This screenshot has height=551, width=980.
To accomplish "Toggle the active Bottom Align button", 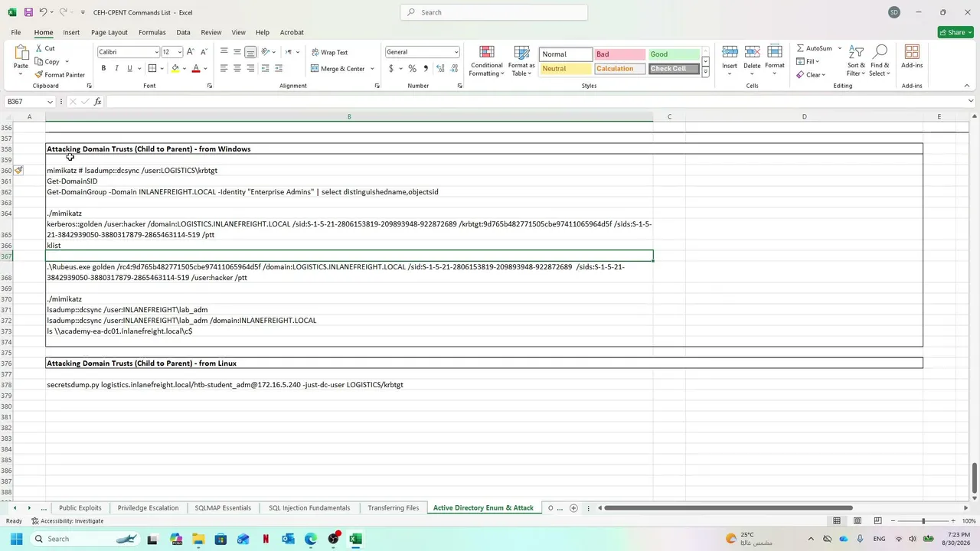I will (x=250, y=52).
